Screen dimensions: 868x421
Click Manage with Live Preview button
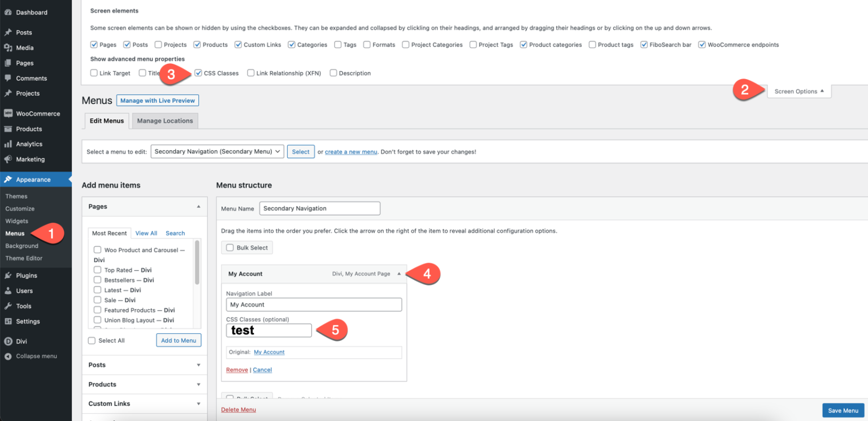(x=158, y=101)
